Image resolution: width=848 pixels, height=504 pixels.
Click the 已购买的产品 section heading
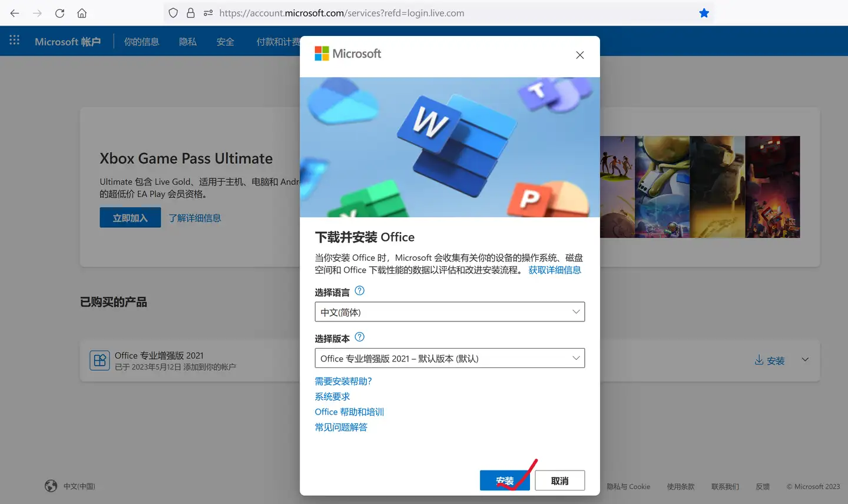(114, 302)
